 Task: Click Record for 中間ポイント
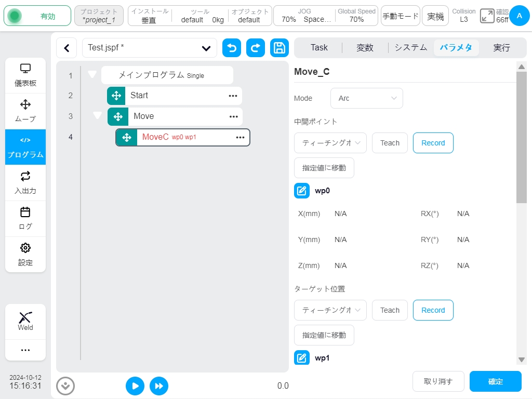(433, 143)
